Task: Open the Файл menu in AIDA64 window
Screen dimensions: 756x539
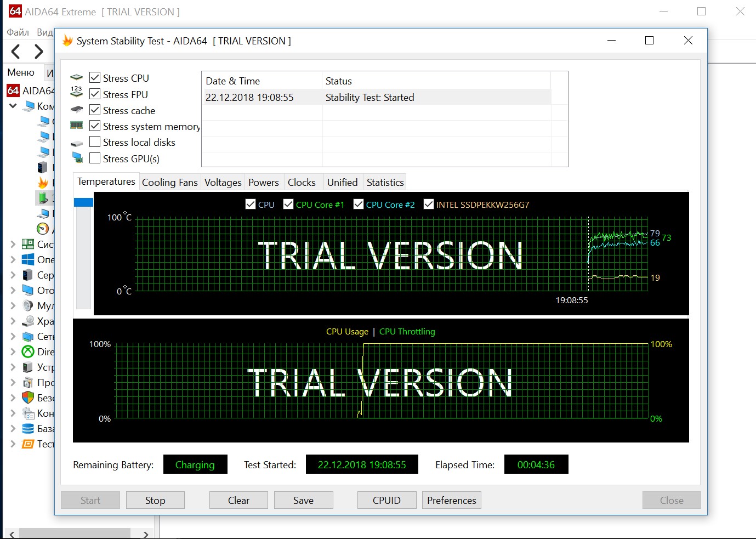Action: [18, 32]
